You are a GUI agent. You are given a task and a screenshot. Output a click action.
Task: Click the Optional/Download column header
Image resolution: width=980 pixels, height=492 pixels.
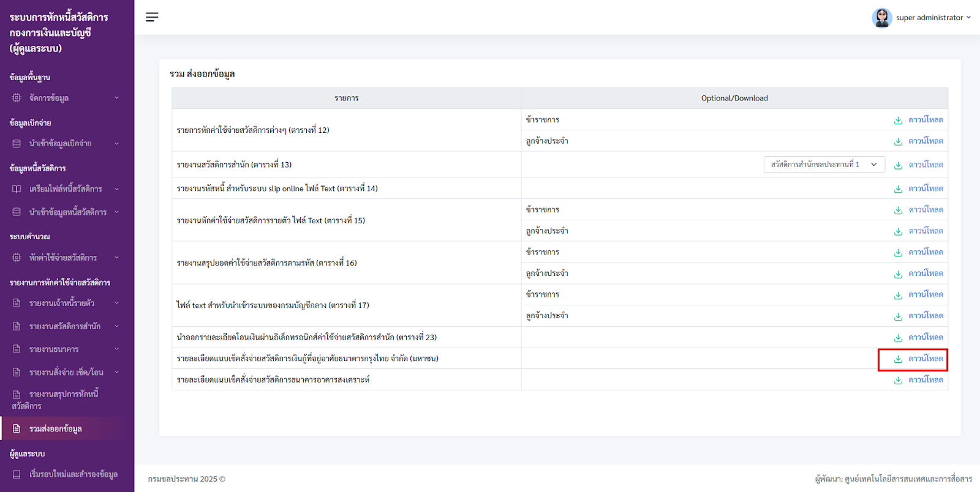point(734,98)
